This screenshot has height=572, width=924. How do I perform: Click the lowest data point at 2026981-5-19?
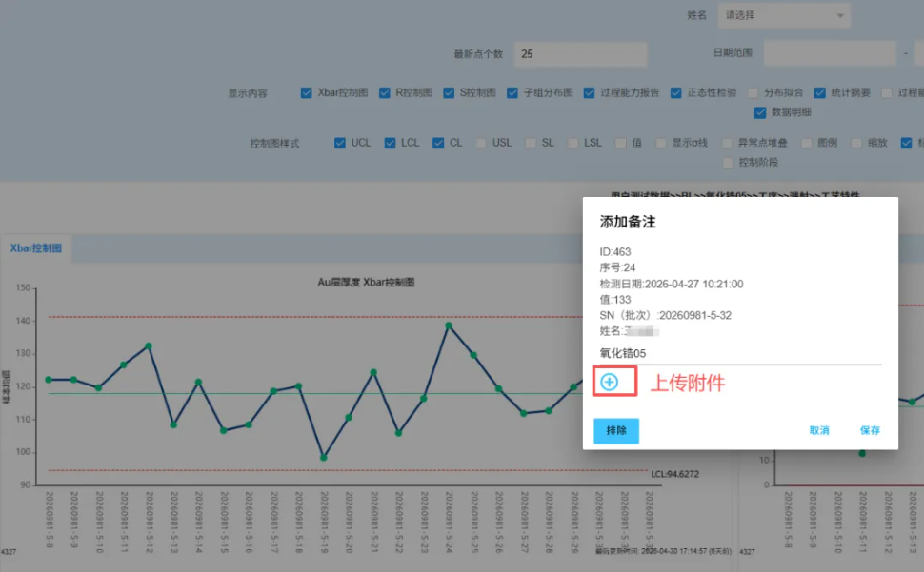(324, 457)
